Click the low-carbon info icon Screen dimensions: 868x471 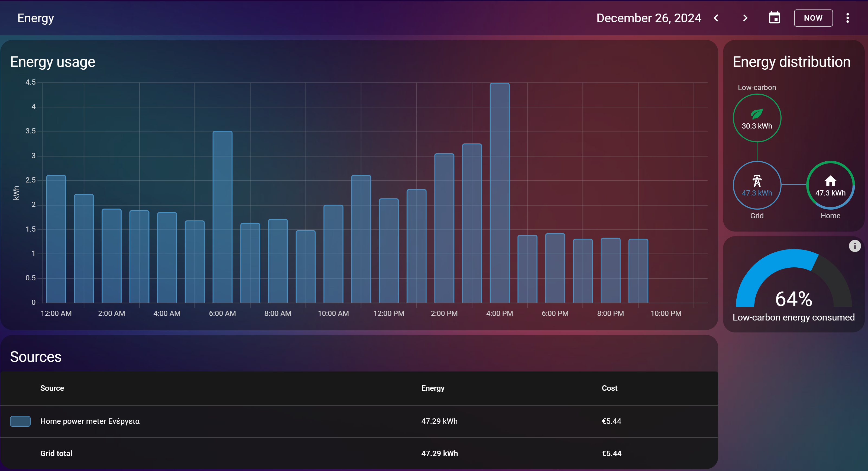[x=854, y=246]
